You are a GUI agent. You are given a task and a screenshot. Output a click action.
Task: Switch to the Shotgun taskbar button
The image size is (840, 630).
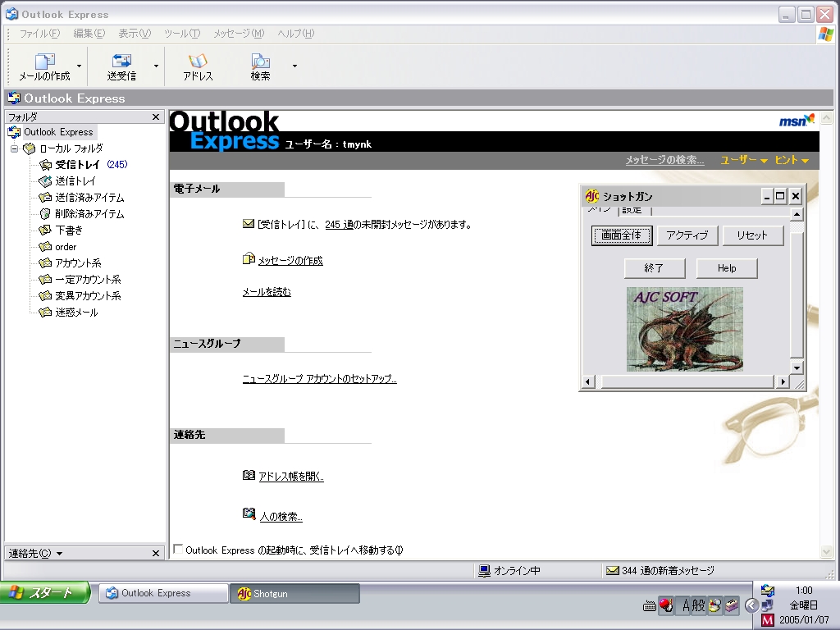tap(294, 594)
